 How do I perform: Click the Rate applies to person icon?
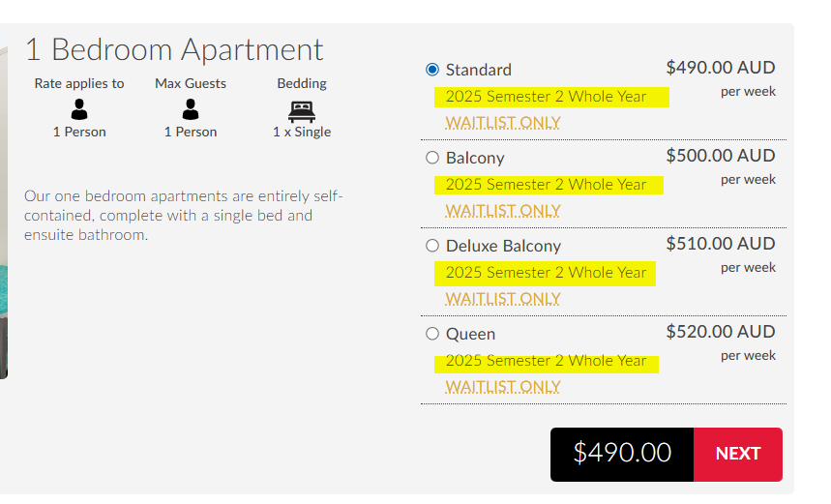coord(79,108)
